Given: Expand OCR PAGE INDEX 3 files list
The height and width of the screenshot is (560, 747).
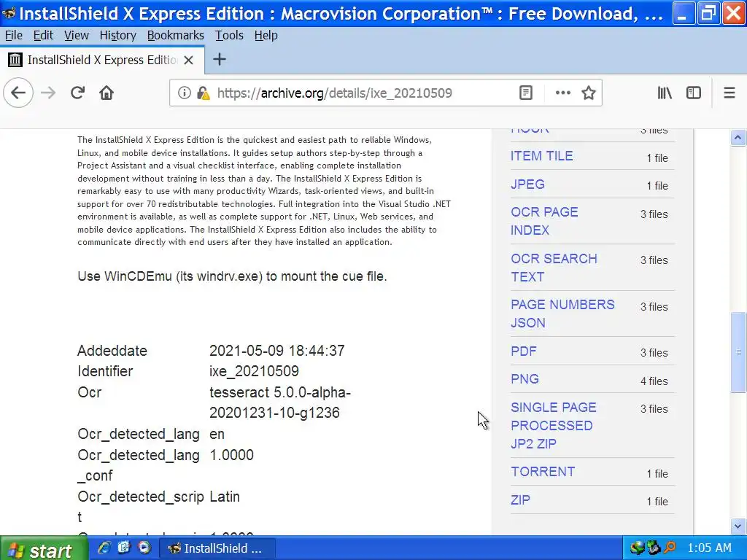Looking at the screenshot, I should [x=654, y=214].
